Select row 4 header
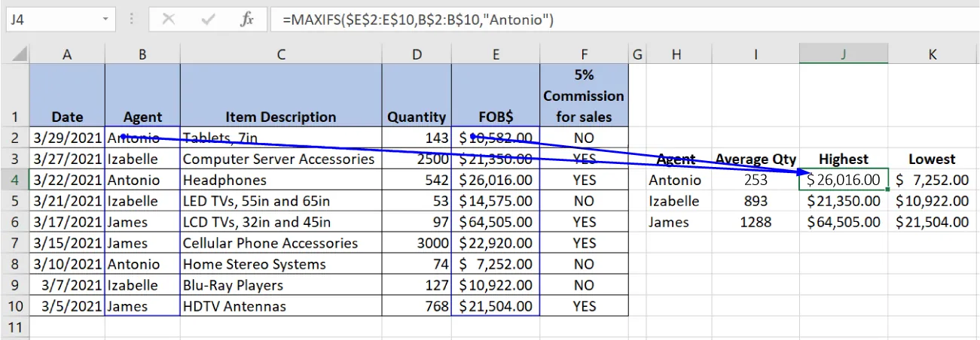980x340 pixels. [x=15, y=181]
